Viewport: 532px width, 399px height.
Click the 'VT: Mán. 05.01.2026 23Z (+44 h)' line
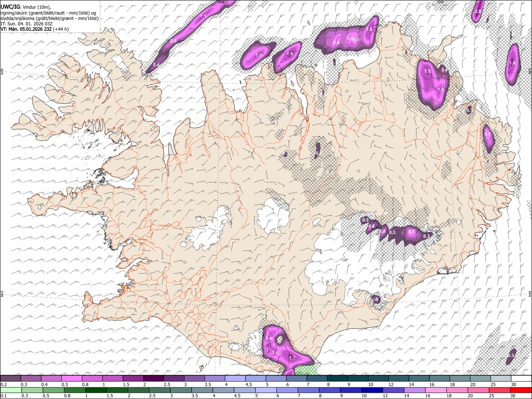click(34, 29)
